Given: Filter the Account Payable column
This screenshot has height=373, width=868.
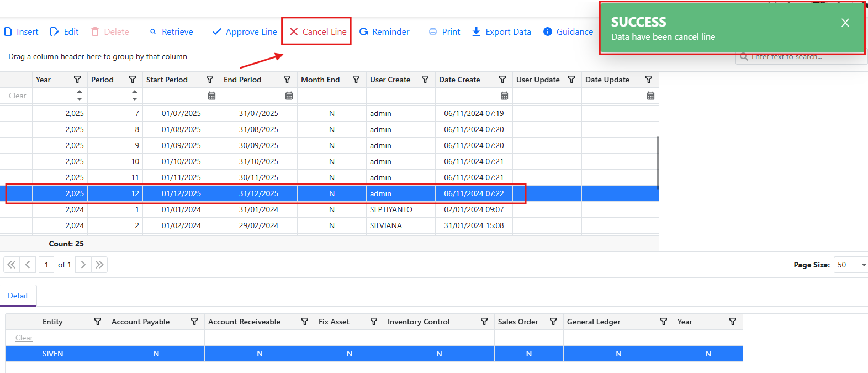Looking at the screenshot, I should tap(194, 322).
